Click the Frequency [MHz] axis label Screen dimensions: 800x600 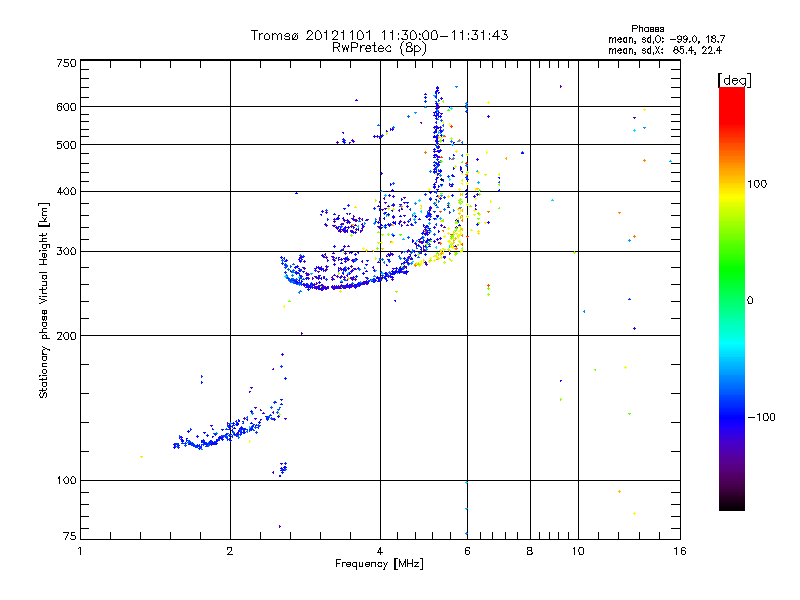[x=380, y=564]
